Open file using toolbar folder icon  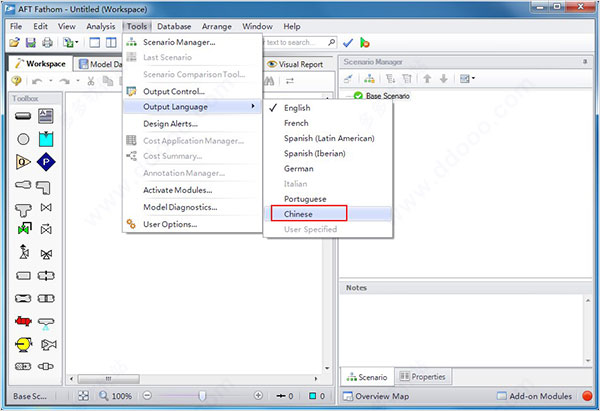click(15, 42)
